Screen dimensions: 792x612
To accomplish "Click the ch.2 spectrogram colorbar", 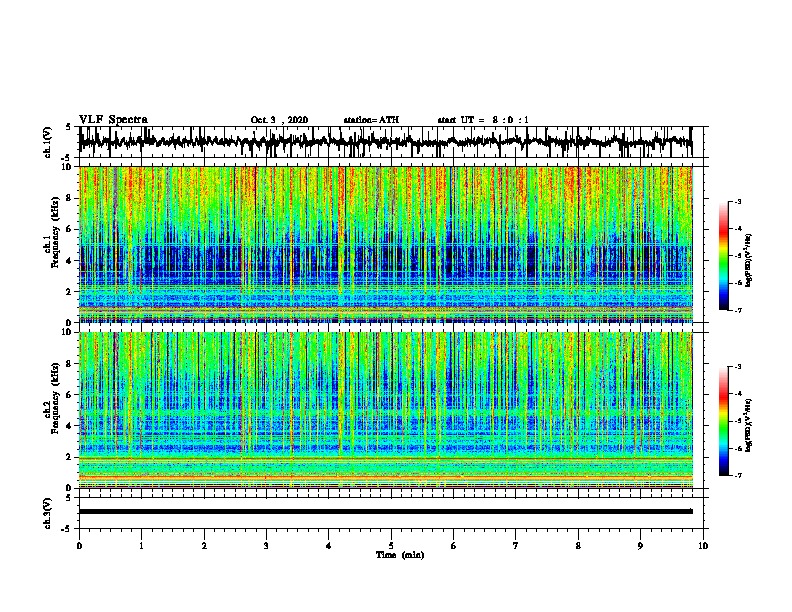I will tap(723, 421).
